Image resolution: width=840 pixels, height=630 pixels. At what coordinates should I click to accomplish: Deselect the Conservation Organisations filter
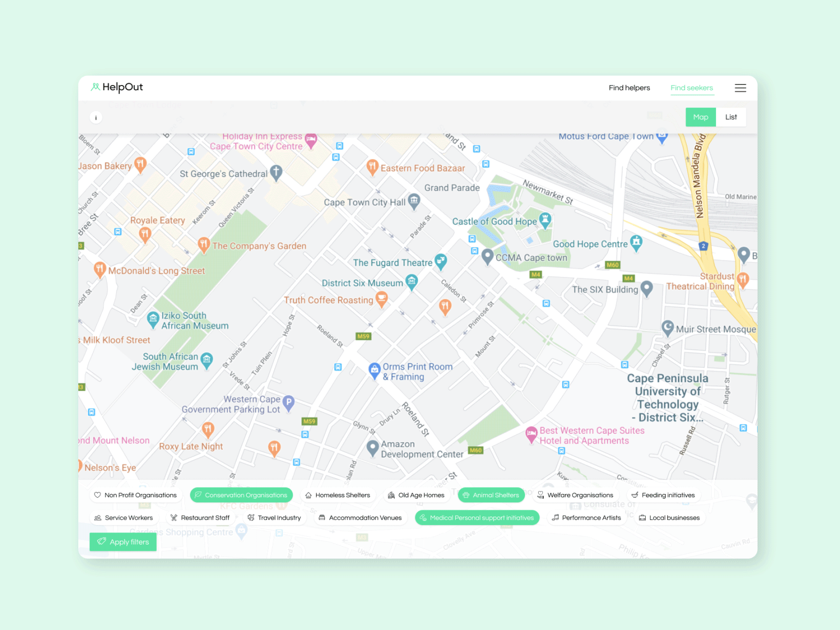coord(241,495)
